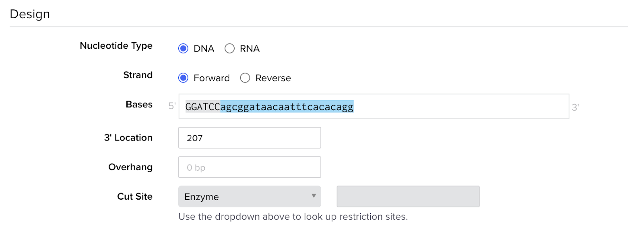Image resolution: width=644 pixels, height=229 pixels.
Task: Click the Overhang input field
Action: [x=250, y=167]
